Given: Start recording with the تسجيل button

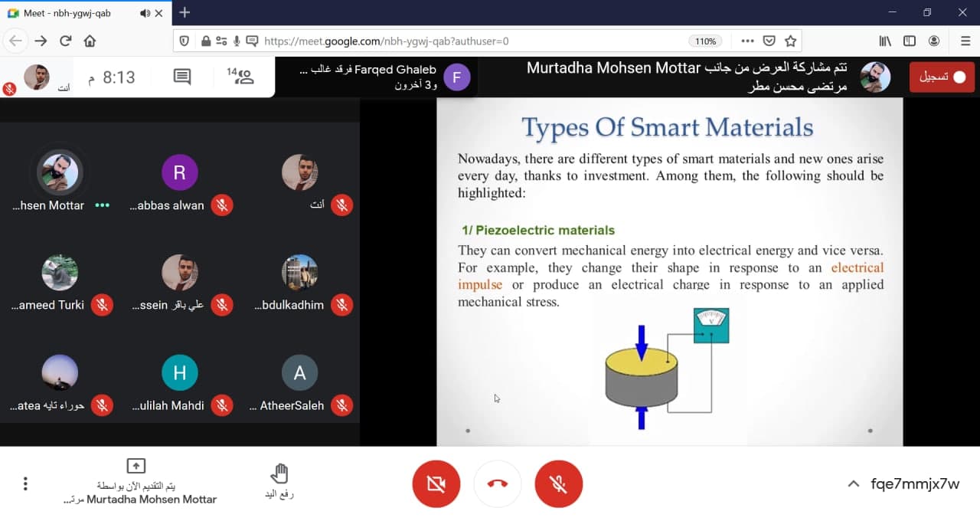Looking at the screenshot, I should click(x=942, y=77).
